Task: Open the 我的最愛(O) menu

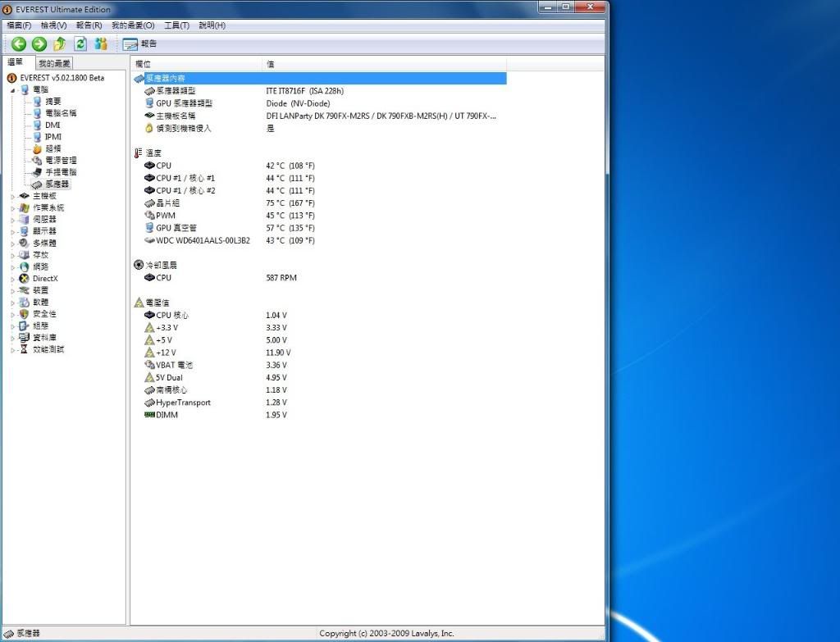Action: tap(133, 25)
